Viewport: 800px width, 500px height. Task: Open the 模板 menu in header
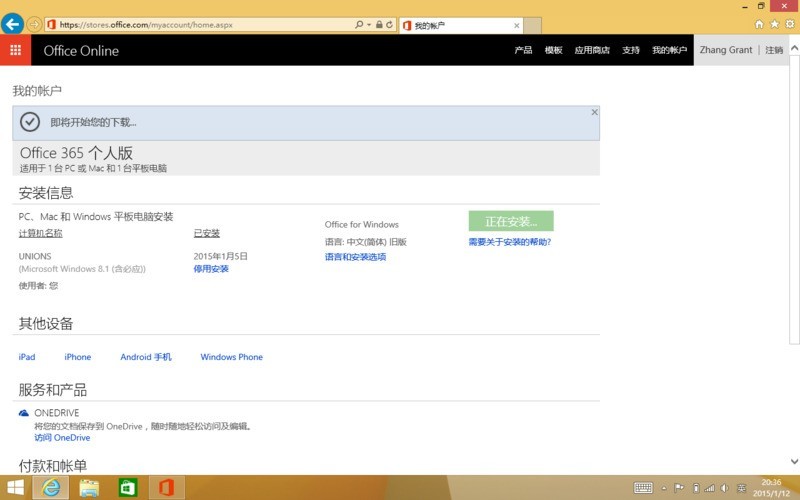(x=554, y=50)
